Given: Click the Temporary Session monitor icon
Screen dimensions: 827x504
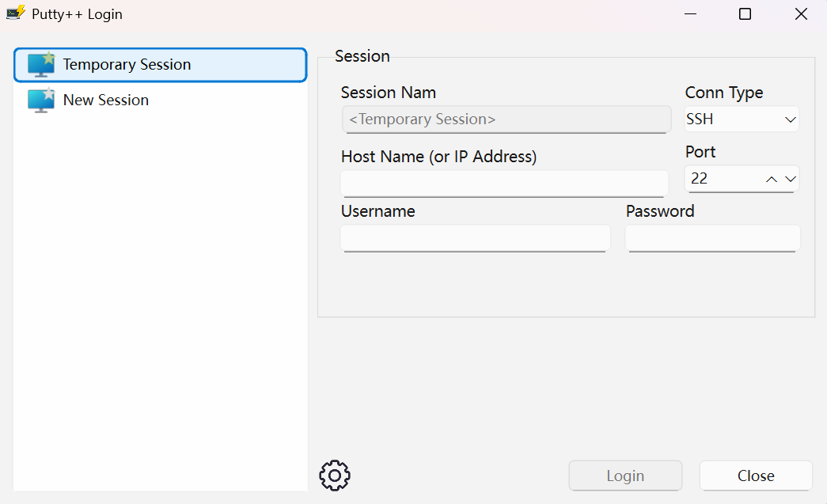Looking at the screenshot, I should coord(41,65).
